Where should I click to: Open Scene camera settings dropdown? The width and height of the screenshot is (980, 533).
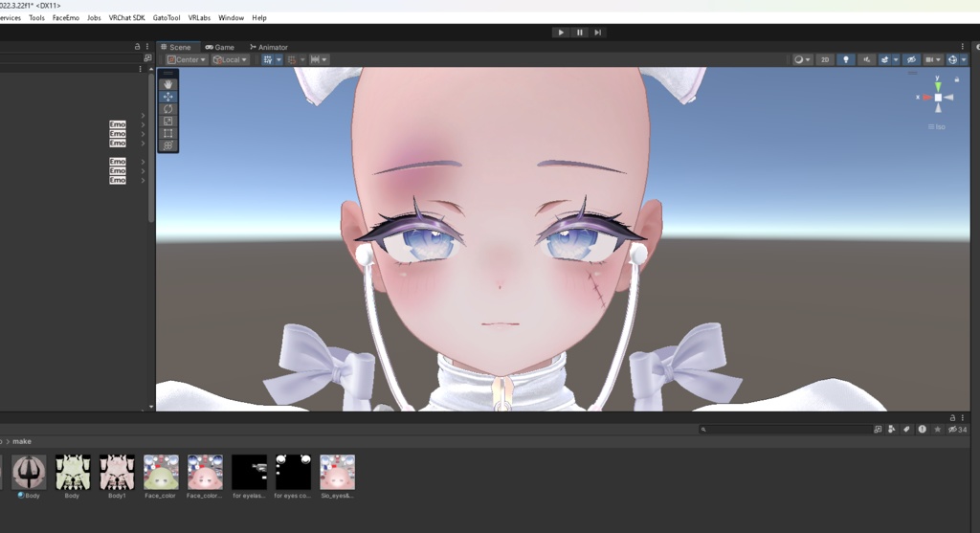point(933,60)
